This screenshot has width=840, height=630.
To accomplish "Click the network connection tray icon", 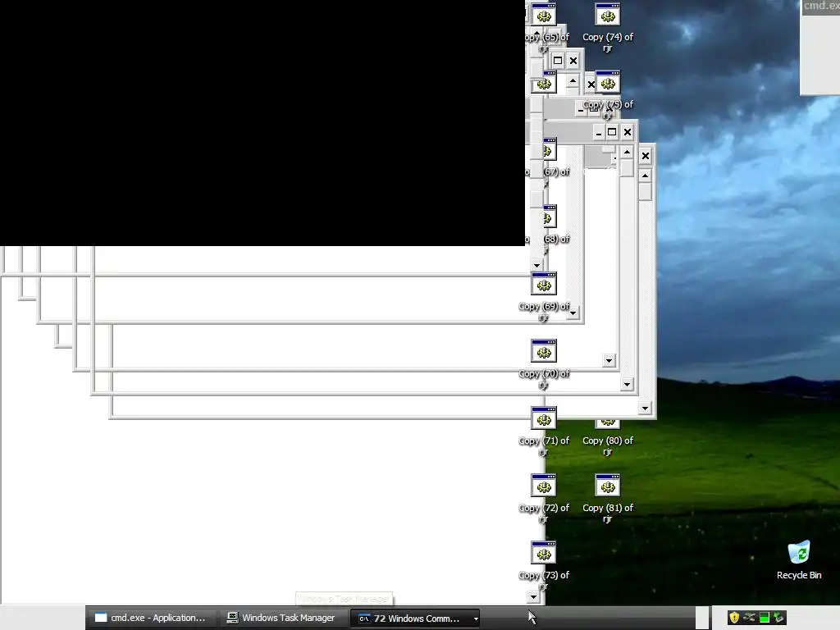I will [749, 618].
